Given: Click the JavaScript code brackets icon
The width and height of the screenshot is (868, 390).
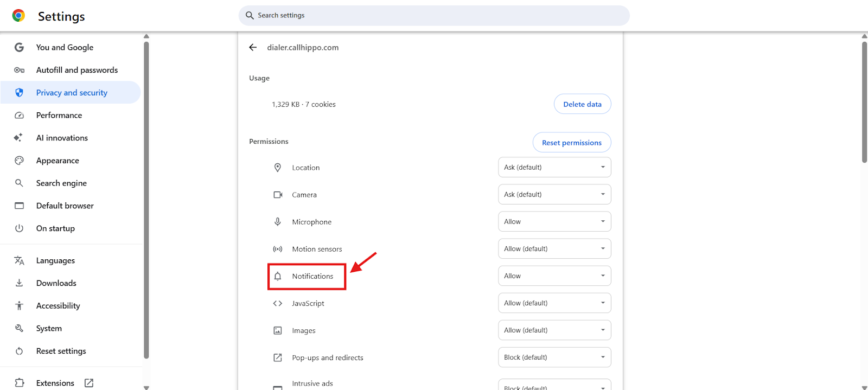Looking at the screenshot, I should click(x=278, y=303).
